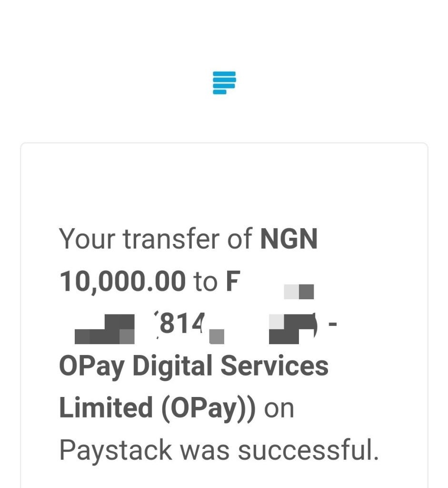The width and height of the screenshot is (448, 488).
Task: Click the pixelated block before the dash
Action: [x=291, y=329]
